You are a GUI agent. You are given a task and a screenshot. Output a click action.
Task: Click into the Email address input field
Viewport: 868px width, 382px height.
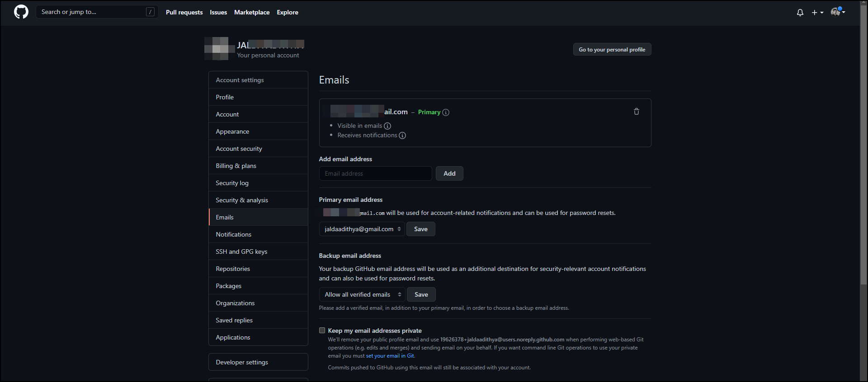point(375,174)
